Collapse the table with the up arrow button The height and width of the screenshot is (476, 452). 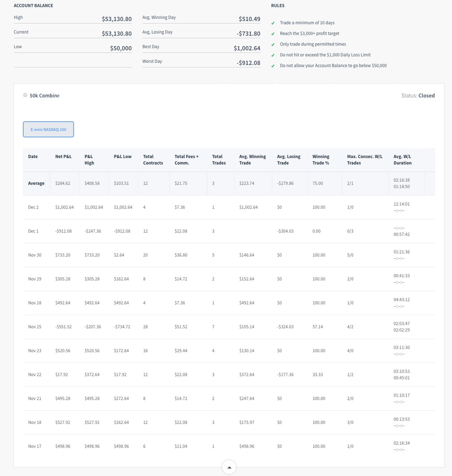click(229, 467)
